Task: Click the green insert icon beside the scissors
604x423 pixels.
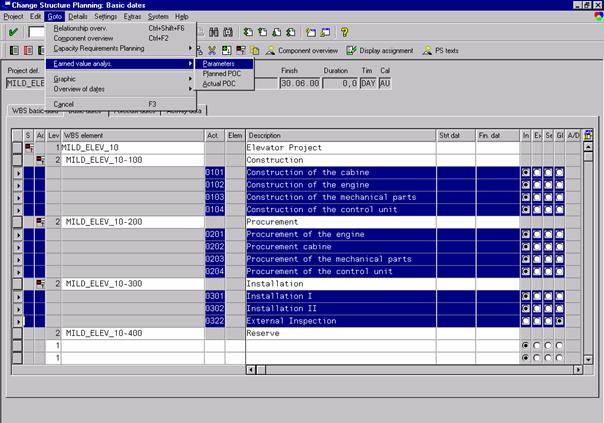Action: click(226, 50)
